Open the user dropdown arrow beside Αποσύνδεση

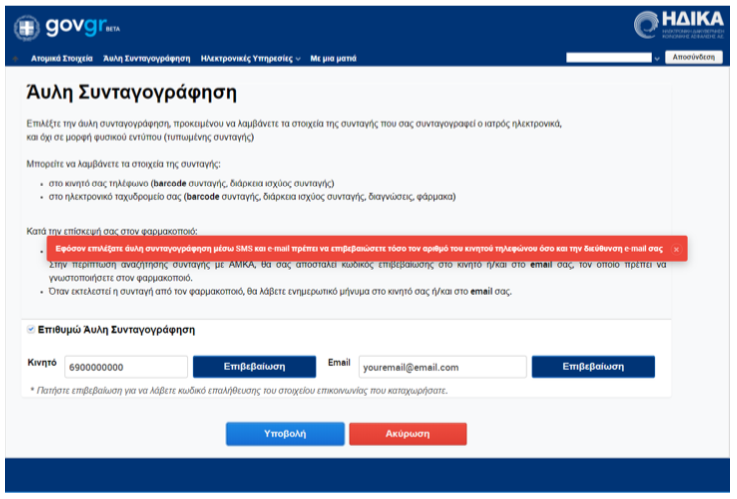(x=657, y=59)
